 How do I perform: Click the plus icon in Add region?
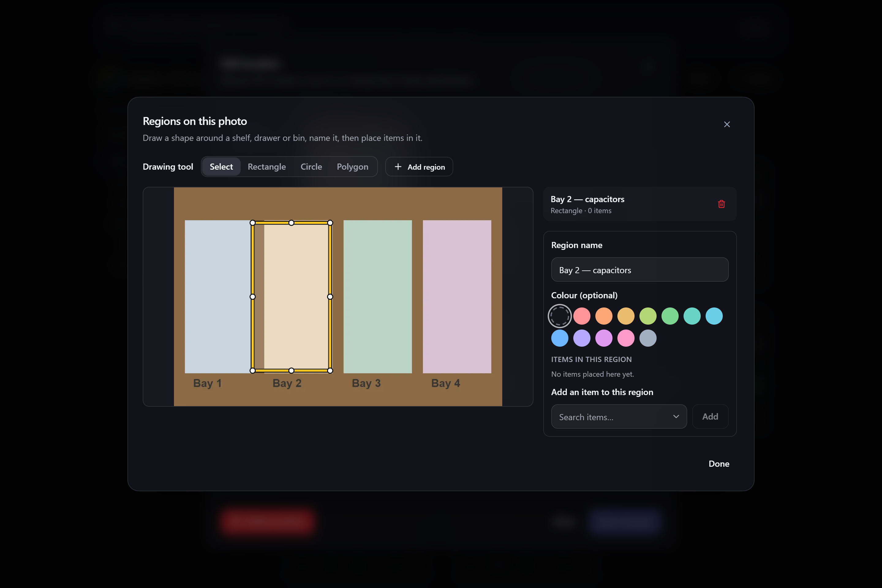pos(398,167)
